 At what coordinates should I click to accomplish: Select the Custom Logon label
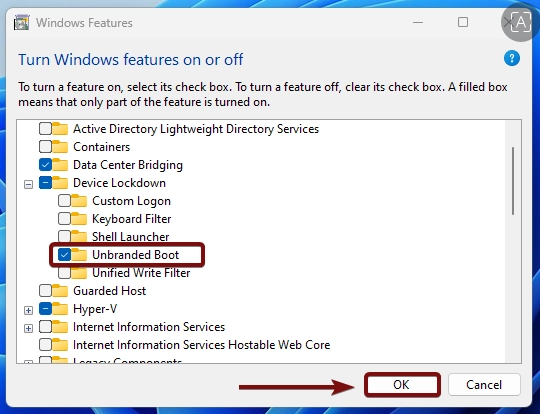pos(131,201)
